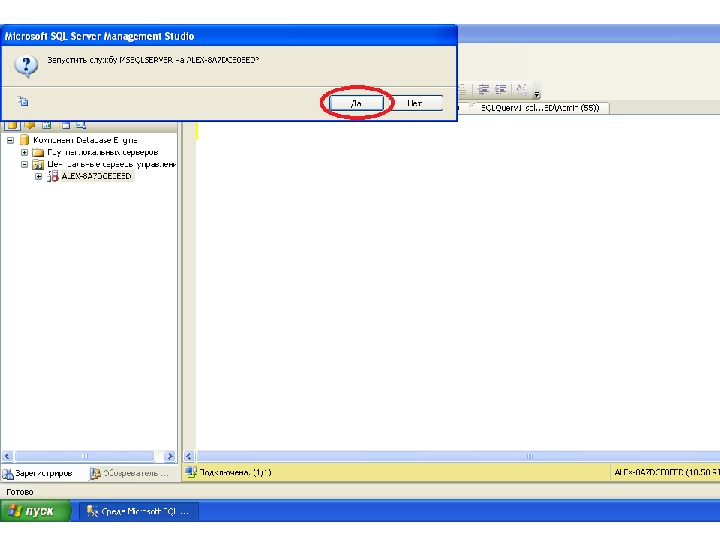The width and height of the screenshot is (720, 540).
Task: Select SQL Server Compact toolbar icon
Action: coord(65,125)
